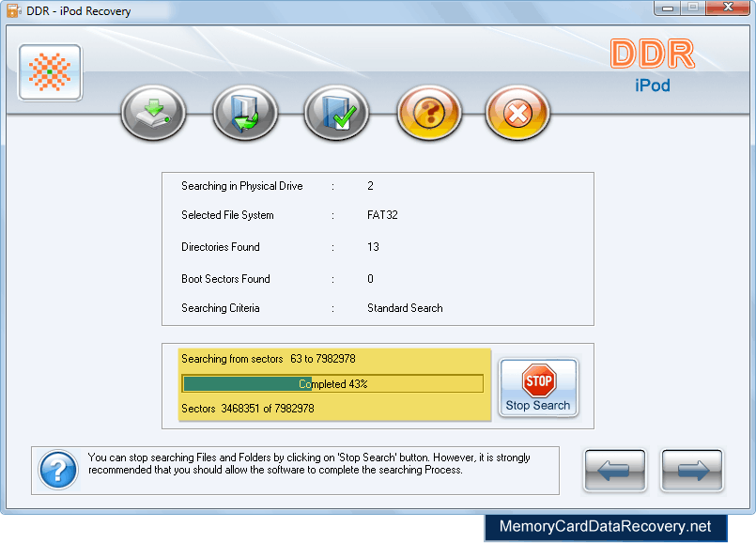Click the directories count '13'
Image resolution: width=756 pixels, height=543 pixels.
[373, 247]
